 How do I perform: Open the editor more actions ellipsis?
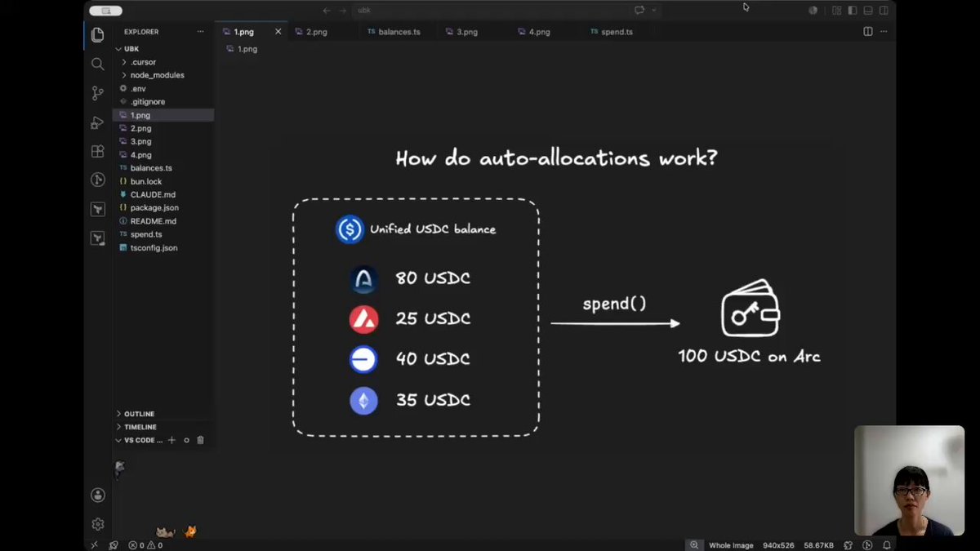click(884, 32)
